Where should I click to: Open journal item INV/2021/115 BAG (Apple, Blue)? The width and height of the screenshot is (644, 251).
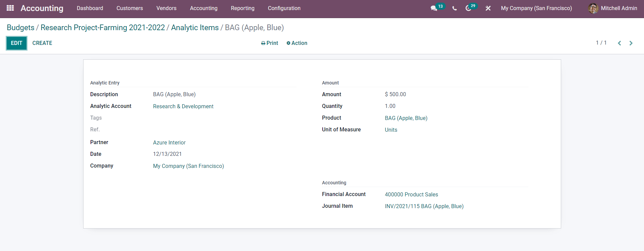click(x=424, y=206)
